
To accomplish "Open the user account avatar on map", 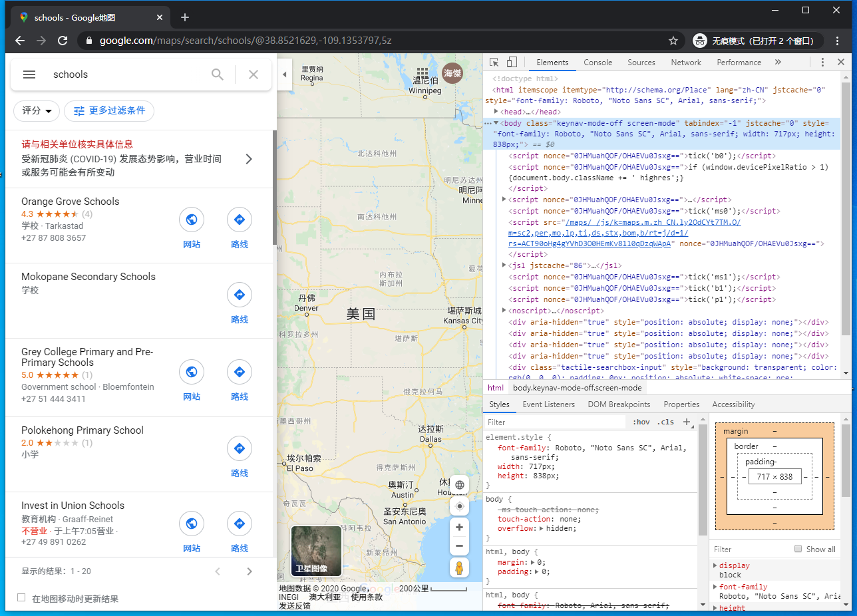I will click(x=453, y=73).
